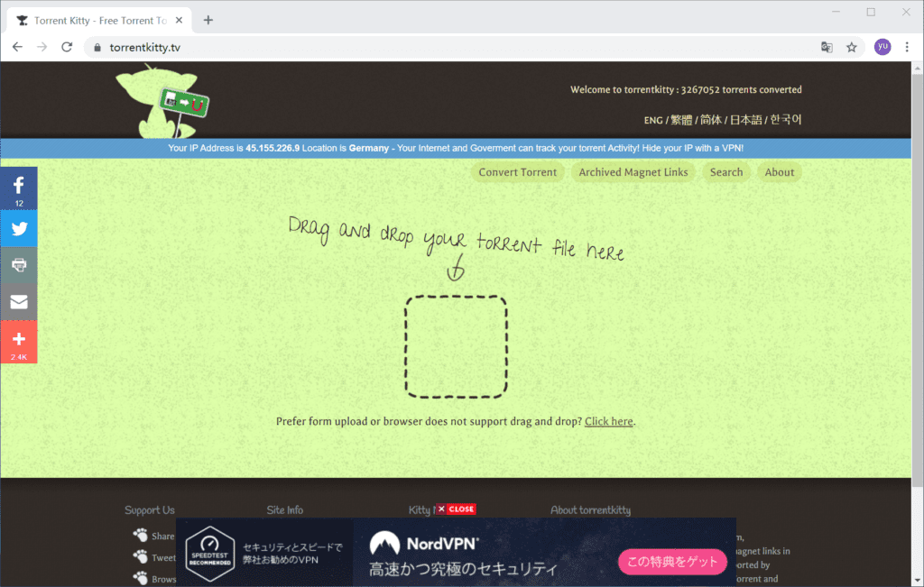Close the NordVPN ad banner

coord(456,509)
